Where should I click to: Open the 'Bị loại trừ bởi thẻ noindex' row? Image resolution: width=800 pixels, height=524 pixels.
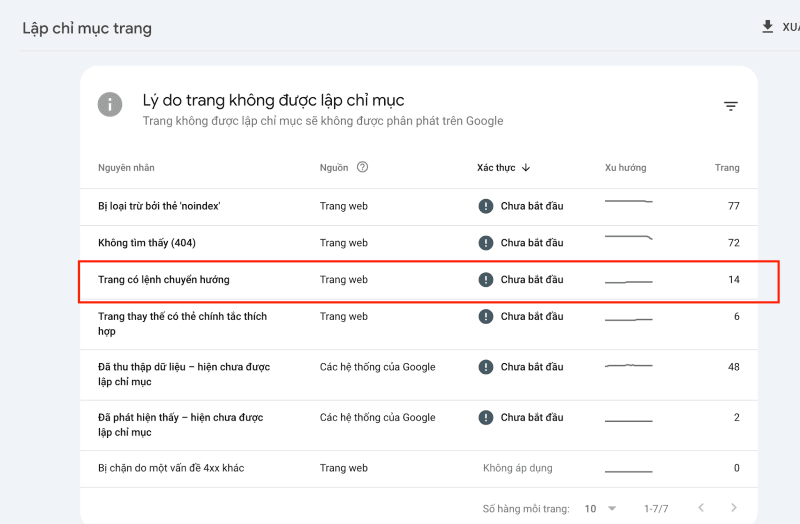pyautogui.click(x=159, y=206)
